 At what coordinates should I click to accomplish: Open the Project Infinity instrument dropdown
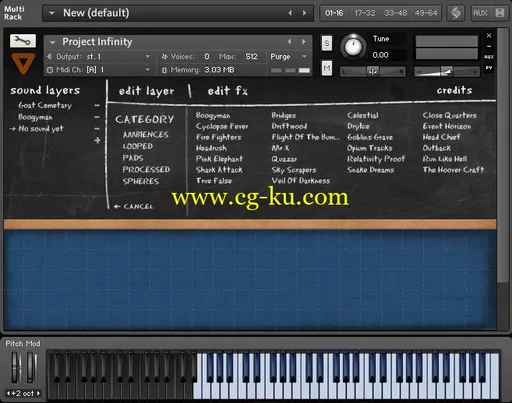click(52, 42)
